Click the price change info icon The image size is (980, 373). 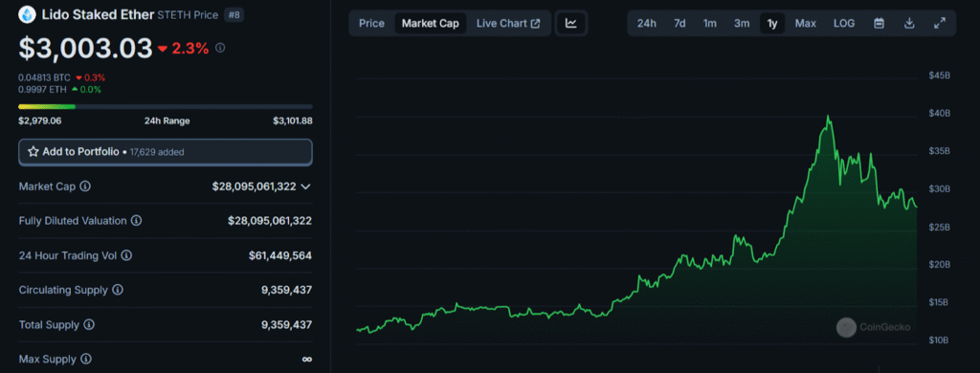pyautogui.click(x=220, y=48)
